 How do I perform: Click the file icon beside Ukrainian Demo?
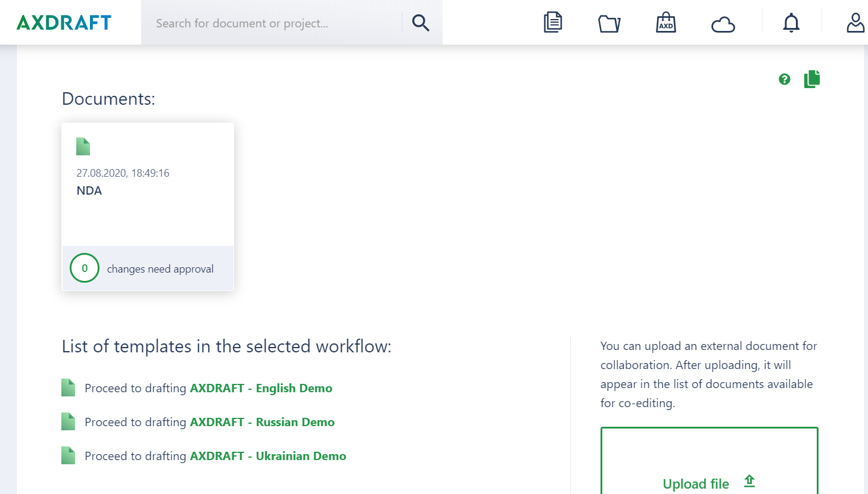[x=69, y=455]
